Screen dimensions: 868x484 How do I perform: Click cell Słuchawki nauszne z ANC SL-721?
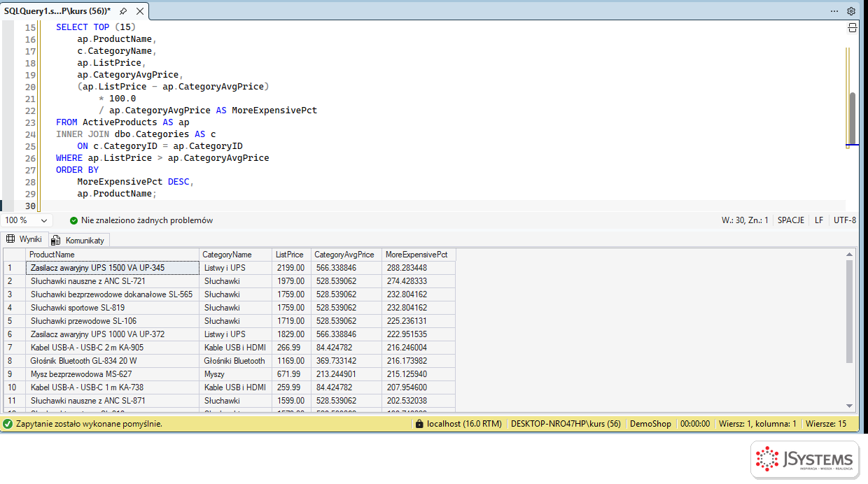pyautogui.click(x=113, y=281)
